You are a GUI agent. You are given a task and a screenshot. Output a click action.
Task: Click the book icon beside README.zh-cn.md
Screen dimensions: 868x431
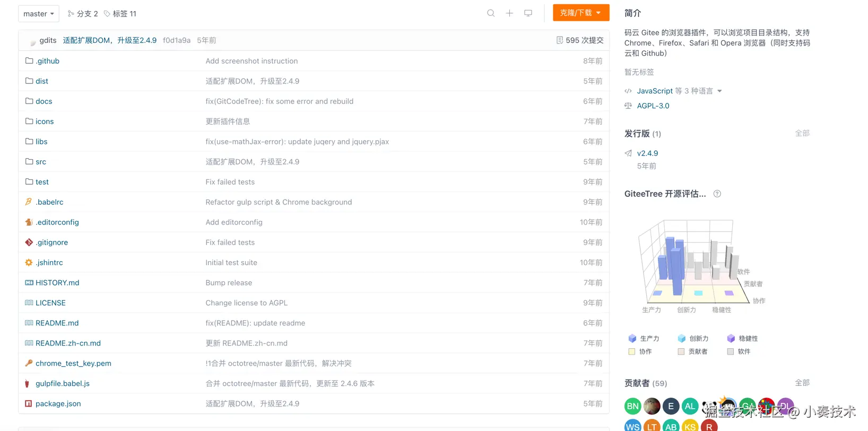(29, 343)
